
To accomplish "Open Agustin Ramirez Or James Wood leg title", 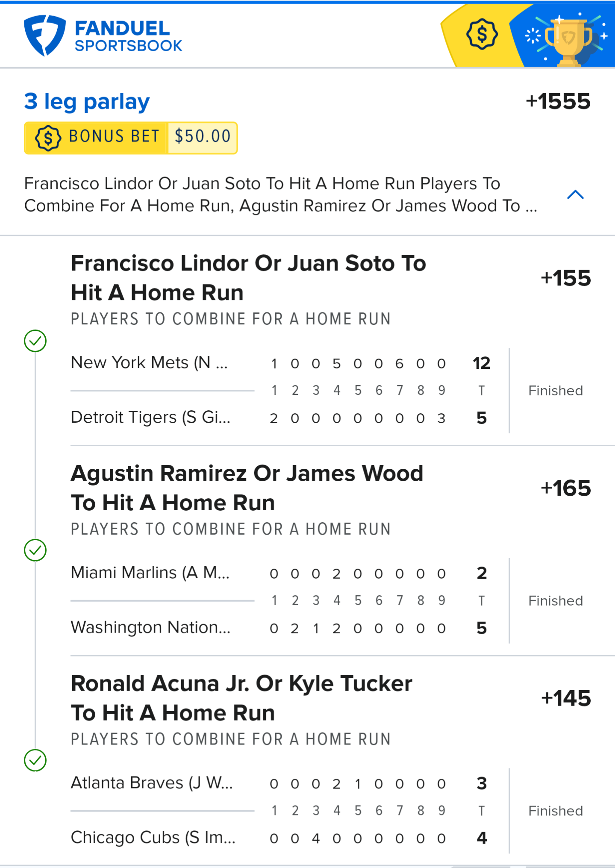I will [x=247, y=488].
